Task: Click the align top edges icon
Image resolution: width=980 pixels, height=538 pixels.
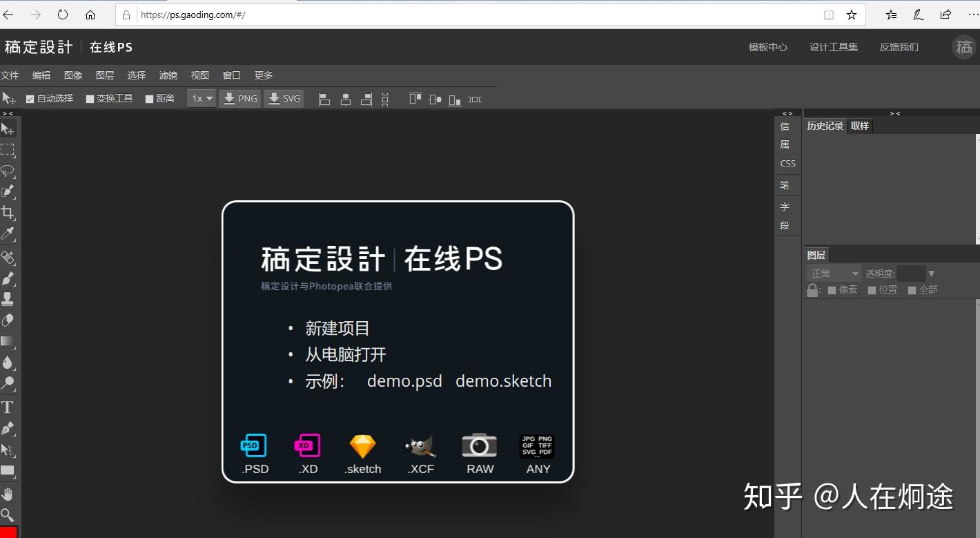Action: pyautogui.click(x=415, y=99)
